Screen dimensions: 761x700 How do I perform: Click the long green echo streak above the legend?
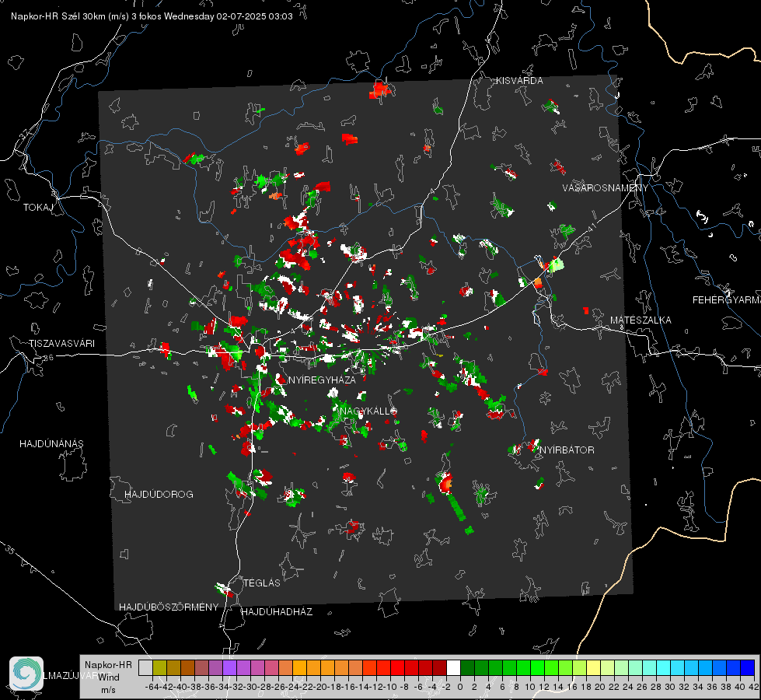coord(456,507)
